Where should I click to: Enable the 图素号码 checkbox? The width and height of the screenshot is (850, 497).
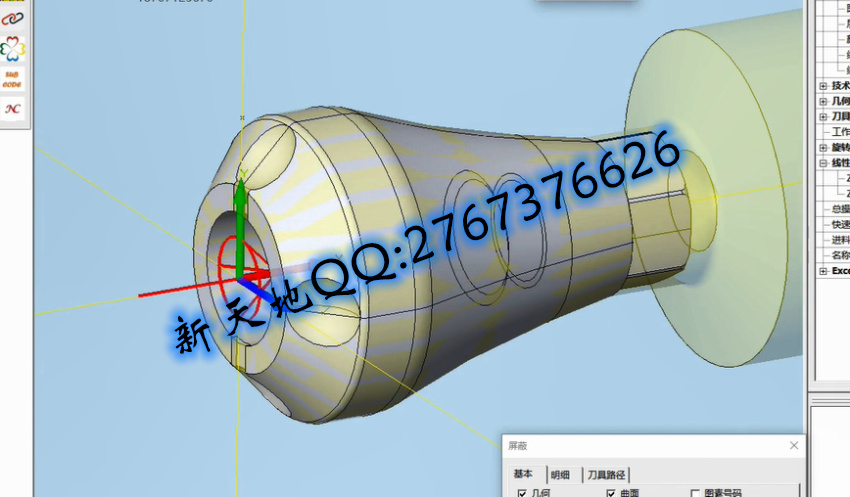coord(696,493)
